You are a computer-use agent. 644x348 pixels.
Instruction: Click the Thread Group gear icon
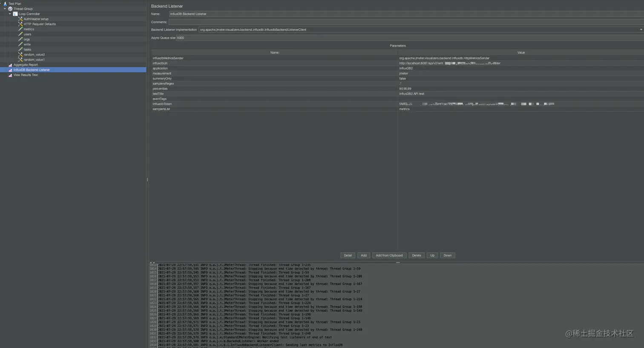10,9
